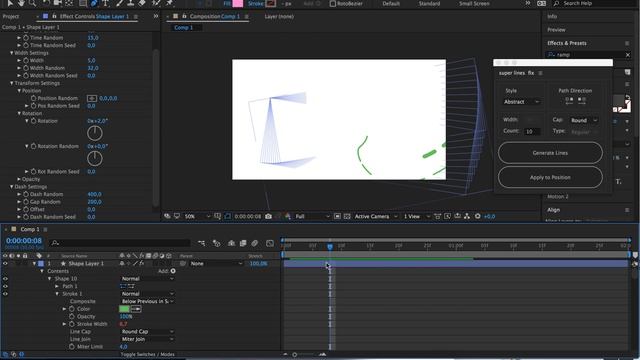
Task: Select the Zoom magnifier tool
Action: tap(32, 3)
